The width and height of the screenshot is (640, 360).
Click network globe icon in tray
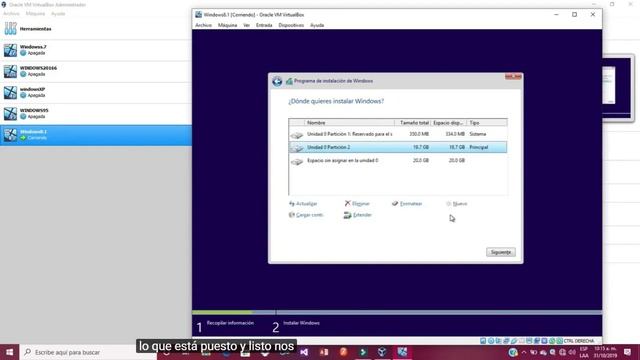pos(562,352)
